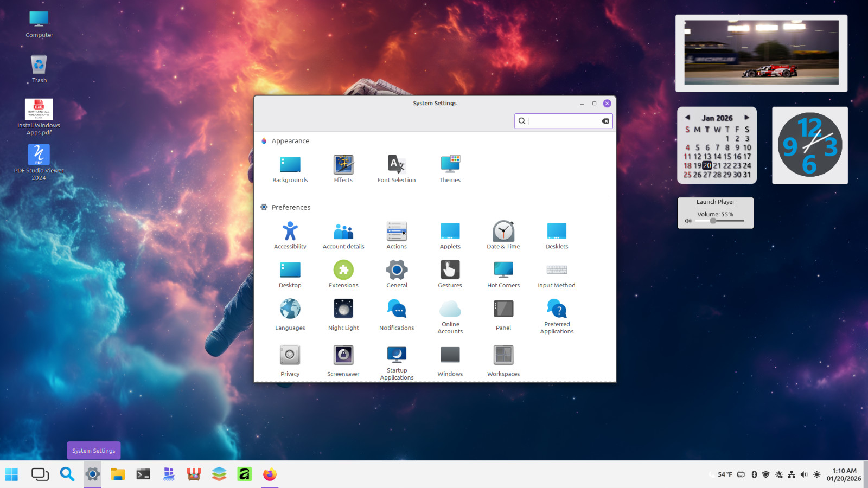Adjust the volume slider in player desklet
Image resolution: width=868 pixels, height=488 pixels.
coord(719,221)
